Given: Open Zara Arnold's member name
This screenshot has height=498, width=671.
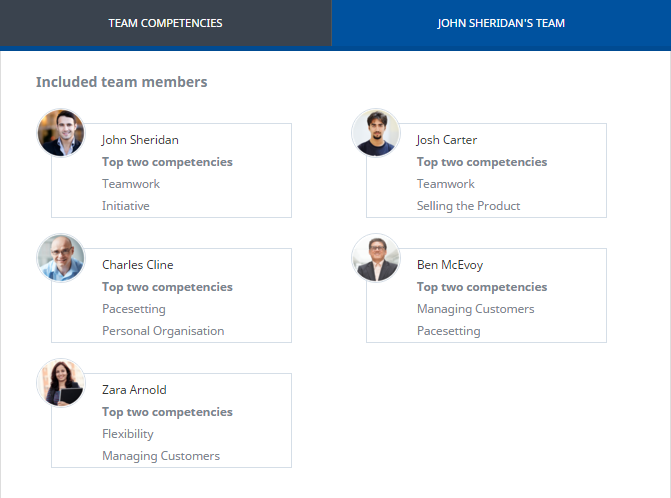Looking at the screenshot, I should coord(134,390).
